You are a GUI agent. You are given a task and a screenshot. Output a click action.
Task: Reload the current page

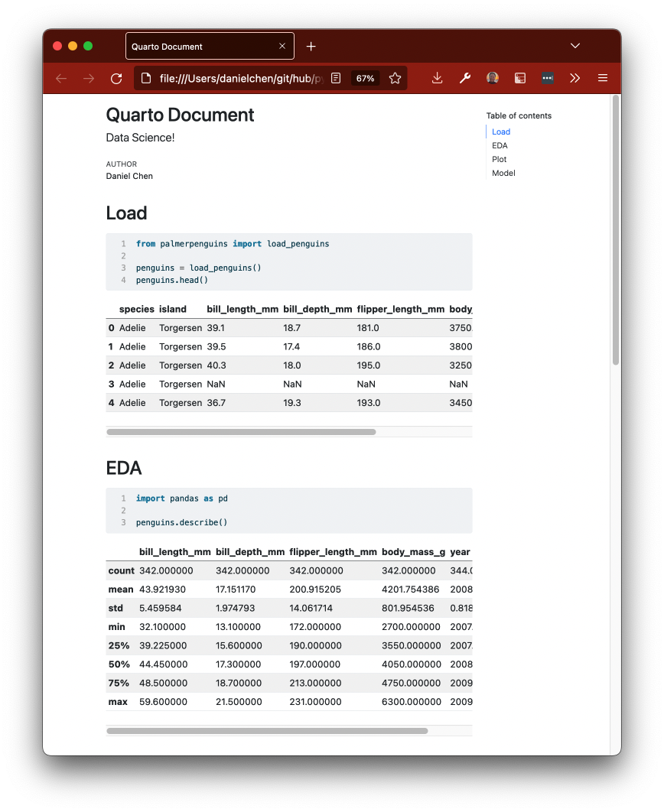point(116,78)
